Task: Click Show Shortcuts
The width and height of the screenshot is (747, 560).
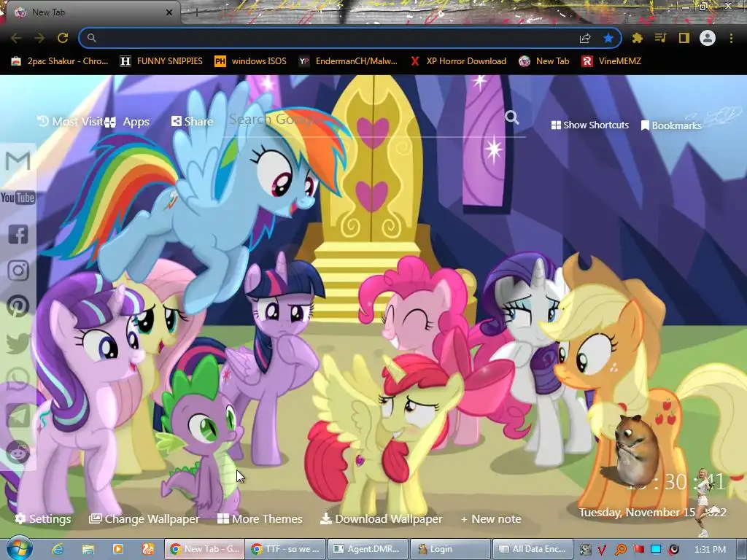Action: tap(589, 125)
